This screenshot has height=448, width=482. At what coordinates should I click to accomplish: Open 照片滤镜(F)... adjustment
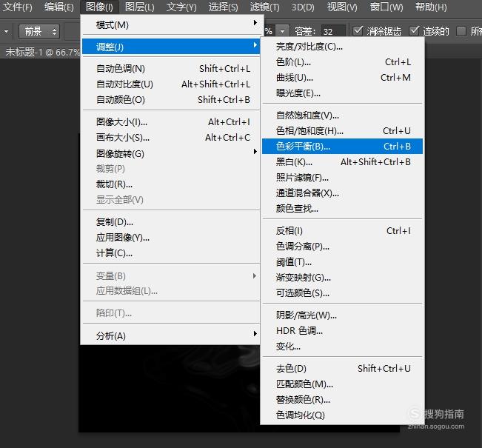pyautogui.click(x=342, y=178)
